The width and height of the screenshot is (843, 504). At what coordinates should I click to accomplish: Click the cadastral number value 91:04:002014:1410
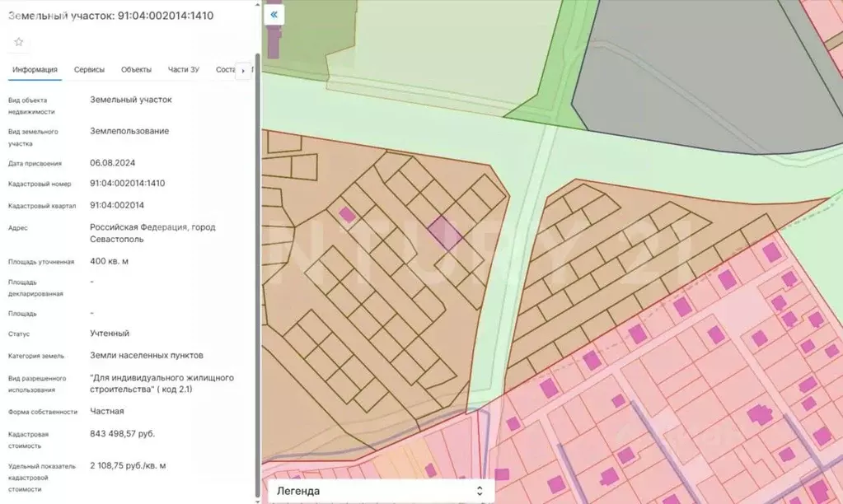pos(127,183)
